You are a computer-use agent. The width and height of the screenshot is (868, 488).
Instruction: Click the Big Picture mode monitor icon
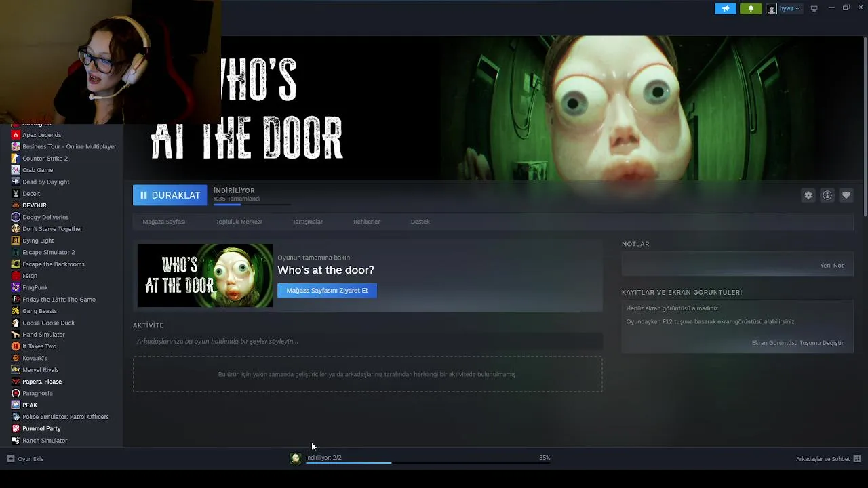point(814,8)
